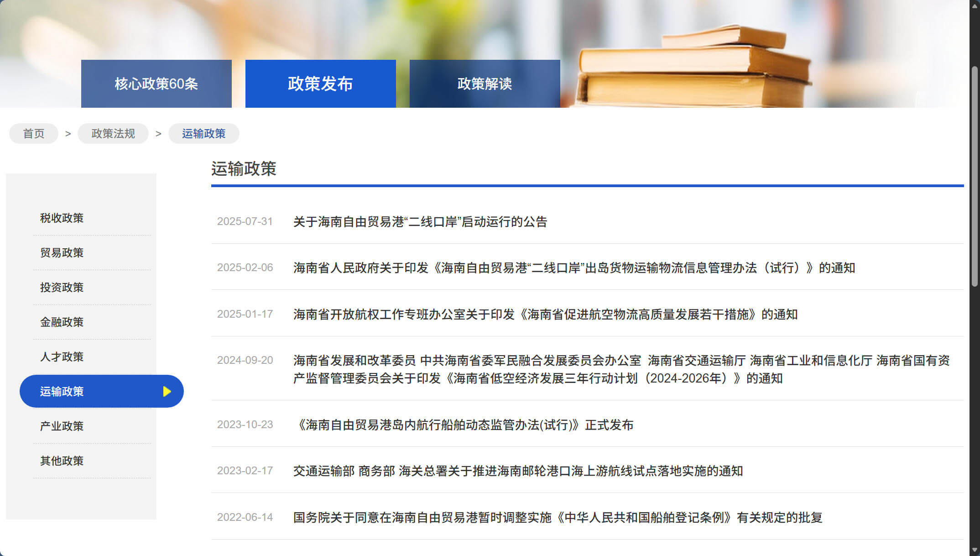The height and width of the screenshot is (556, 980).
Task: Open the 核心政策60条 tab
Action: pyautogui.click(x=156, y=84)
